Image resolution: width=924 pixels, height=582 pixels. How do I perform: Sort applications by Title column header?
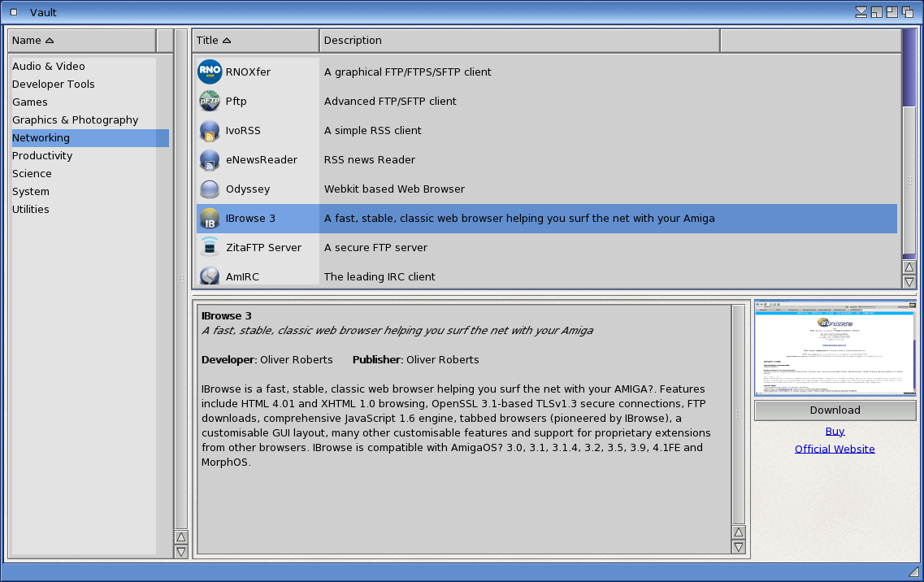255,41
